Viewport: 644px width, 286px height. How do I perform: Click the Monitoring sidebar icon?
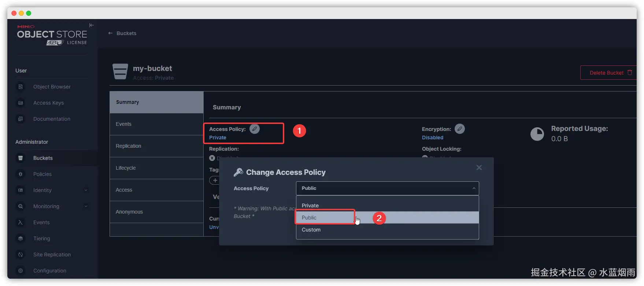tap(21, 206)
